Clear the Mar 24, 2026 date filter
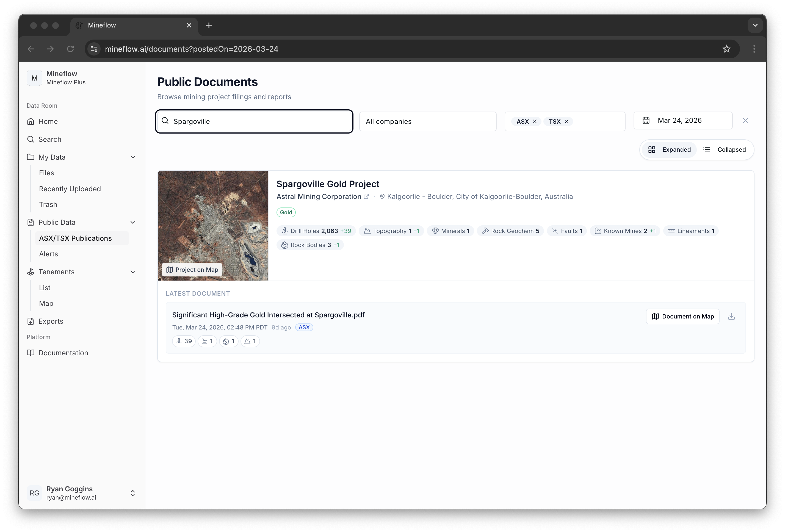Image resolution: width=785 pixels, height=532 pixels. [x=745, y=121]
